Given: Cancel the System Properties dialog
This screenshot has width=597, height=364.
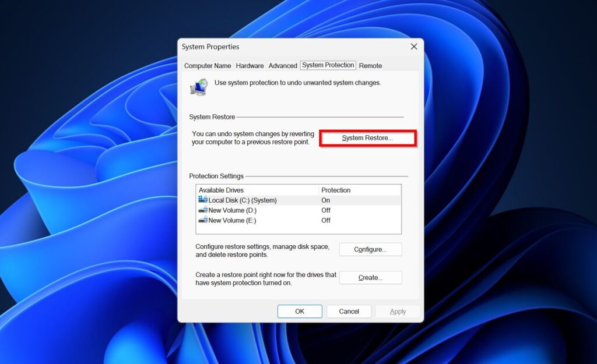Looking at the screenshot, I should (349, 311).
